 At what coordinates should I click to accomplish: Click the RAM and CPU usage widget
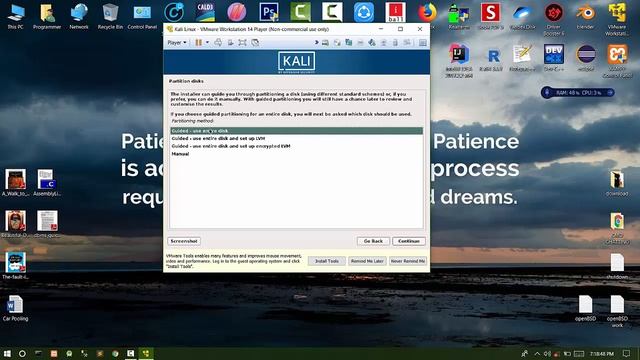[578, 93]
